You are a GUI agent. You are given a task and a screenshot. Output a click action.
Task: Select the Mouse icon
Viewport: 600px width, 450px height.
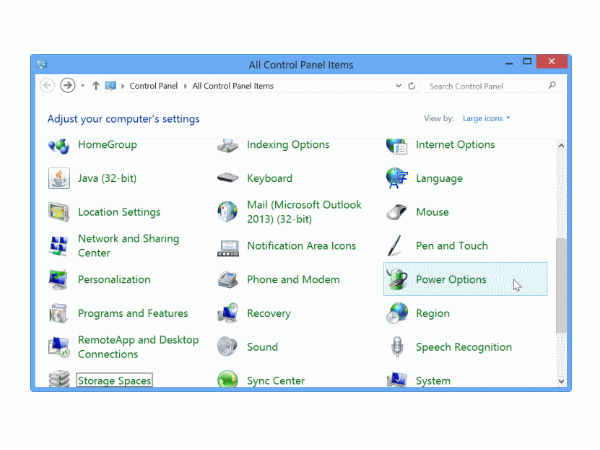pos(398,212)
